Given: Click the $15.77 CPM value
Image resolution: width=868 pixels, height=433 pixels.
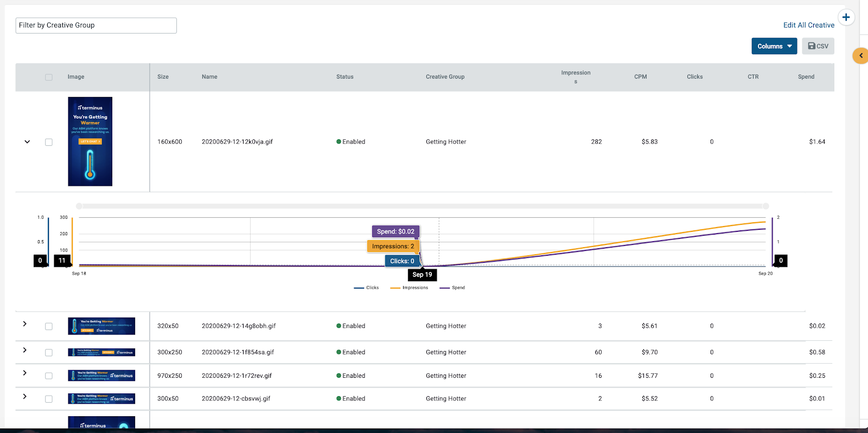Looking at the screenshot, I should (648, 376).
